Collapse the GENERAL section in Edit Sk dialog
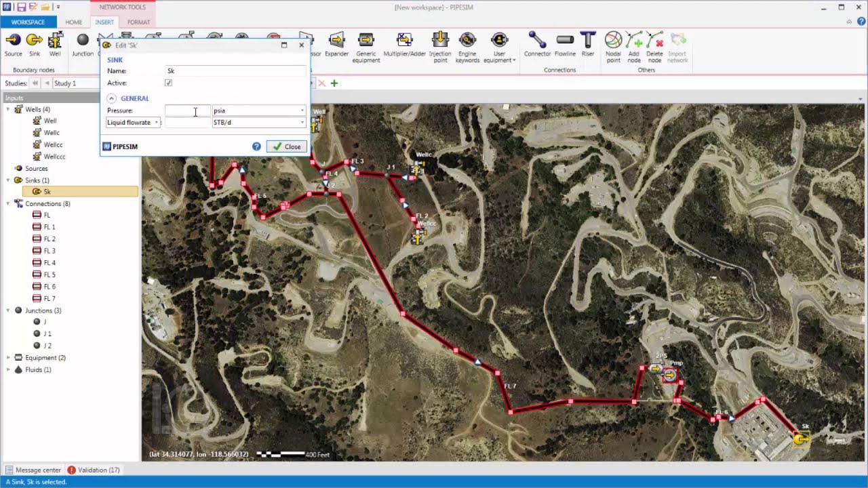This screenshot has width=868, height=488. (x=112, y=98)
